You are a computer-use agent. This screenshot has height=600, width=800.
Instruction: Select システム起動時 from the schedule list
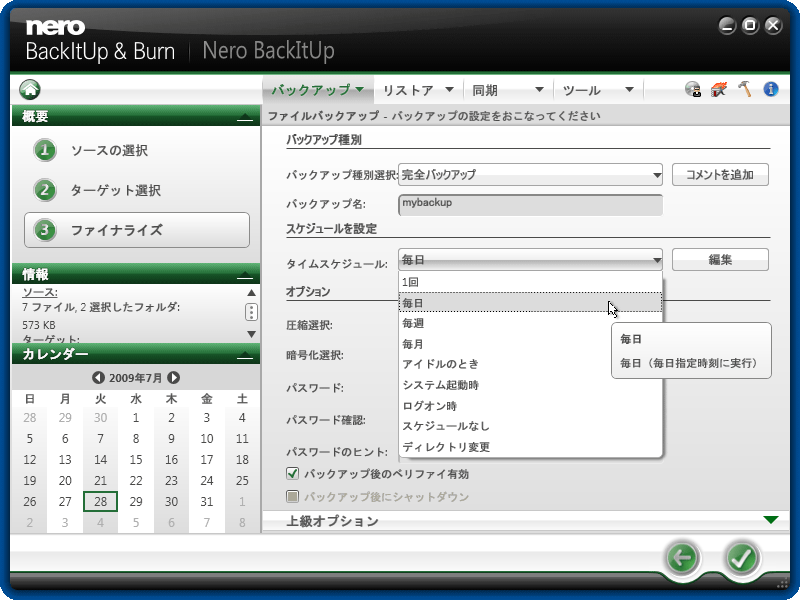(530, 385)
